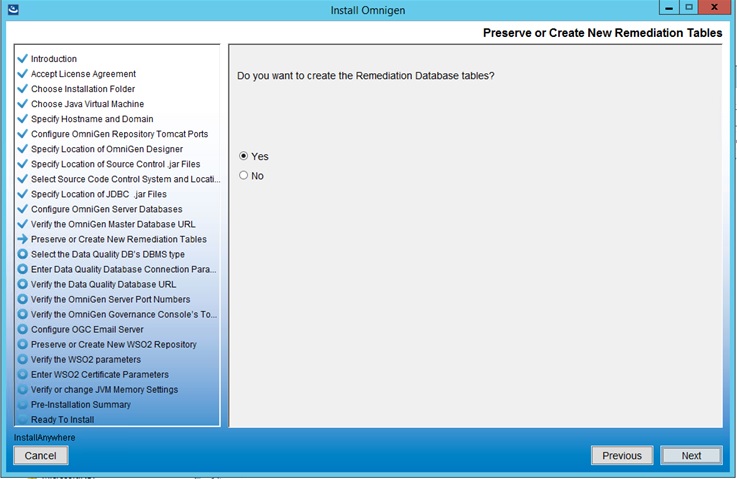Maximize the Install Omnigen window
The height and width of the screenshot is (479, 737).
pyautogui.click(x=689, y=8)
